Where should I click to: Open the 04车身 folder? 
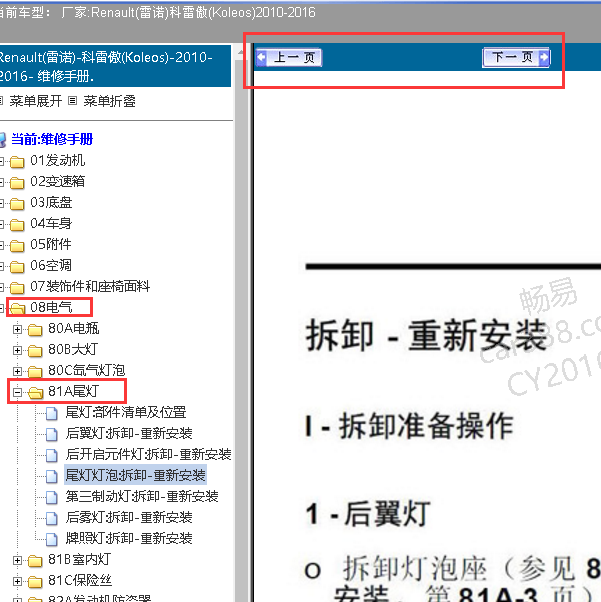(51, 223)
